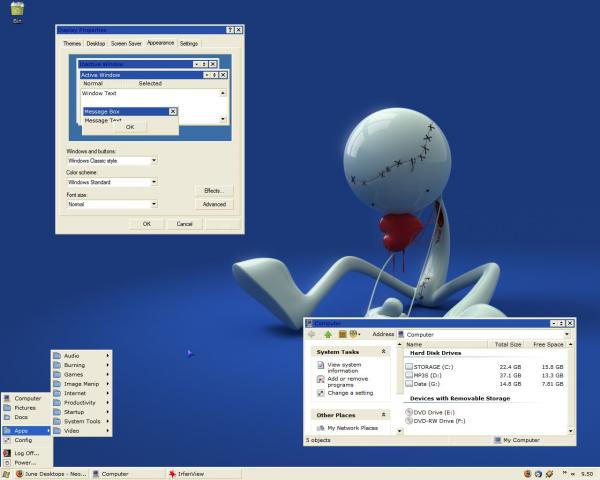Click the clock in the system tray

[587, 474]
